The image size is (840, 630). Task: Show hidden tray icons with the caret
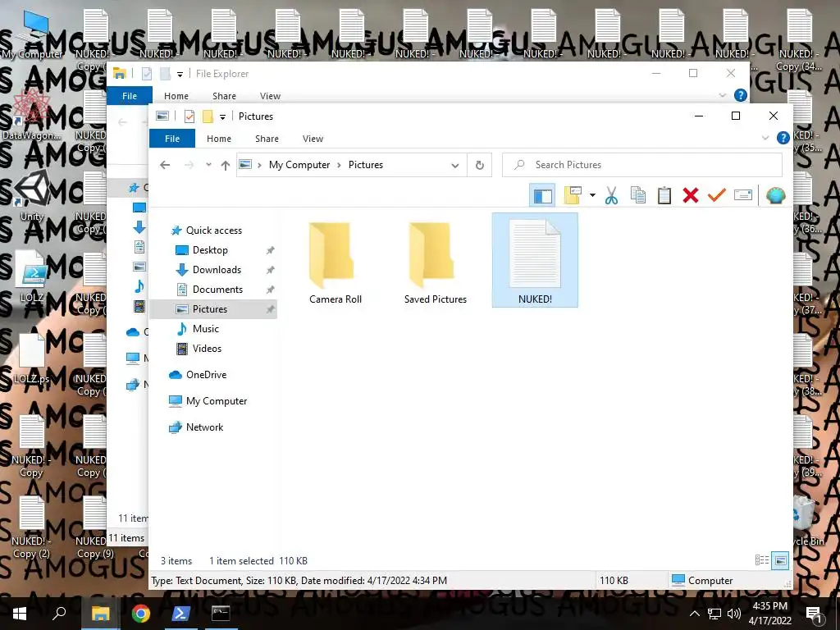pos(694,614)
